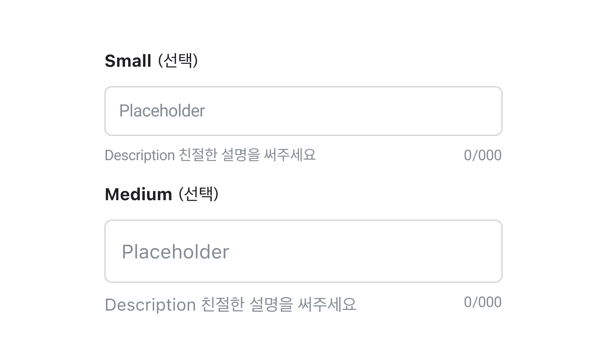This screenshot has width=607, height=364.
Task: Click the word "Description" below Medium field
Action: pos(150,305)
